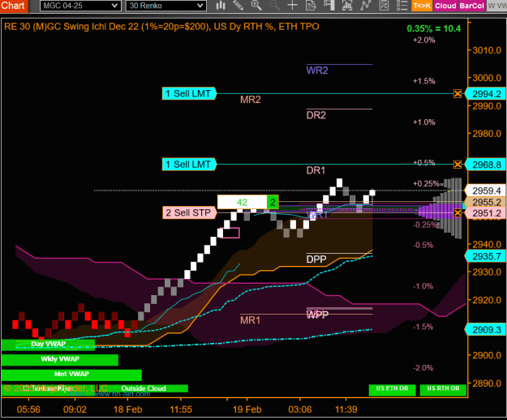
Task: Toggle the T<>K button
Action: (x=422, y=6)
